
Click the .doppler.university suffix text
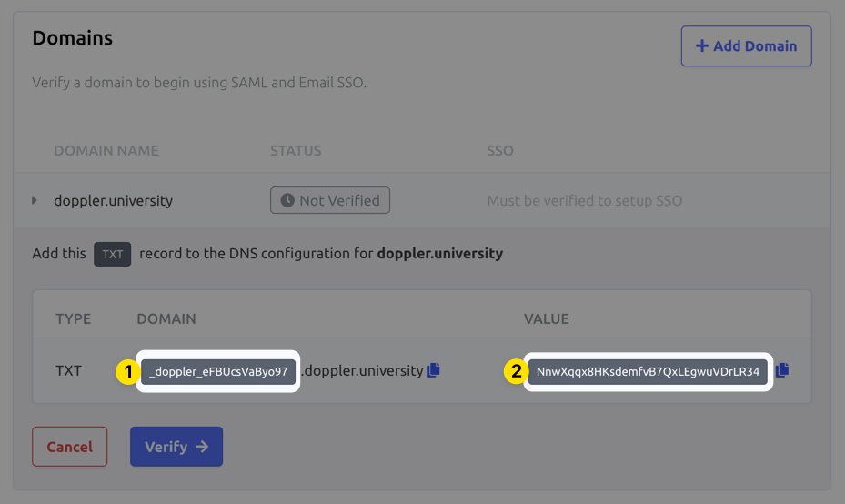362,371
